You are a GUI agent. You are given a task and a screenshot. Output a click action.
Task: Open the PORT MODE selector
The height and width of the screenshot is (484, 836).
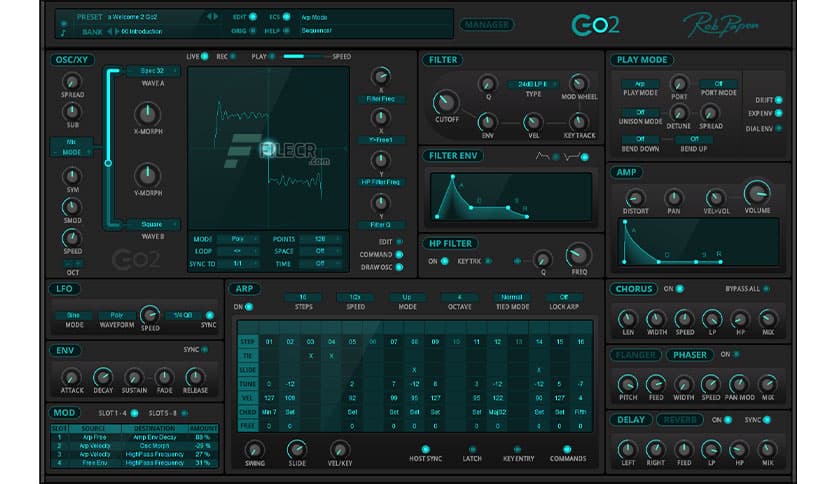tap(718, 84)
